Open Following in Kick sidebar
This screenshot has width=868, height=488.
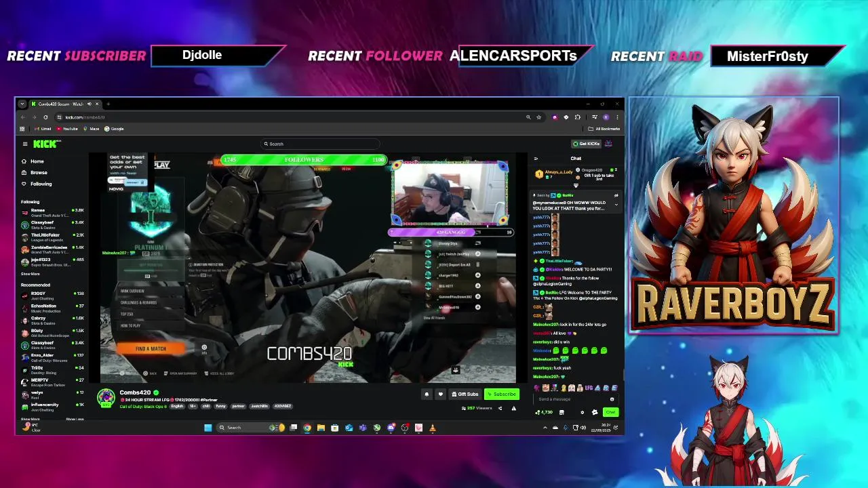(x=36, y=184)
